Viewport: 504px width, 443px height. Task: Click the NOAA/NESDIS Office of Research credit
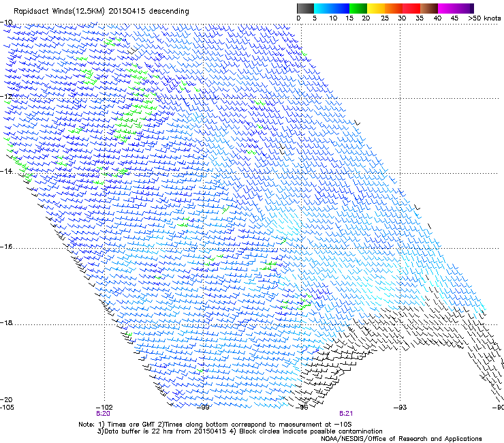pyautogui.click(x=401, y=439)
